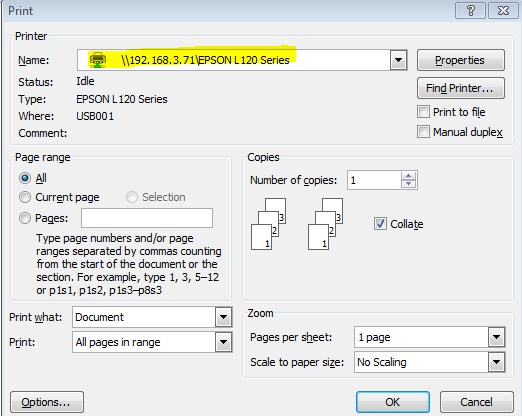This screenshot has width=522, height=416.
Task: Click the Scale to paper size label
Action: point(297,362)
